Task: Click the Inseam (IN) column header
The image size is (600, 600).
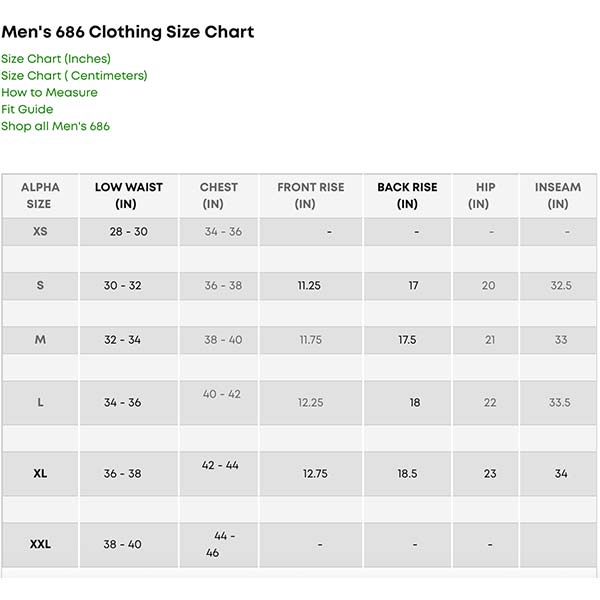Action: coord(558,195)
